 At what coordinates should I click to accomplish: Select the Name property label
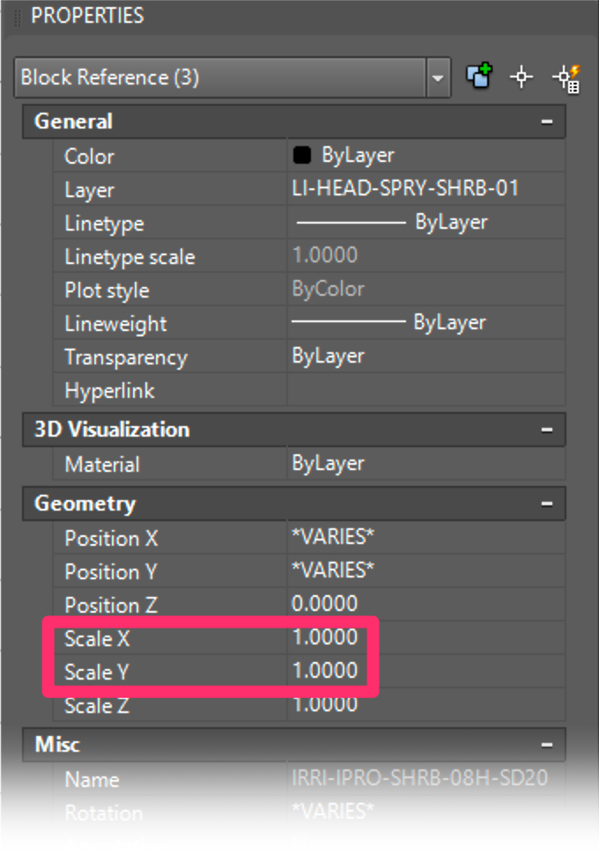(x=92, y=780)
